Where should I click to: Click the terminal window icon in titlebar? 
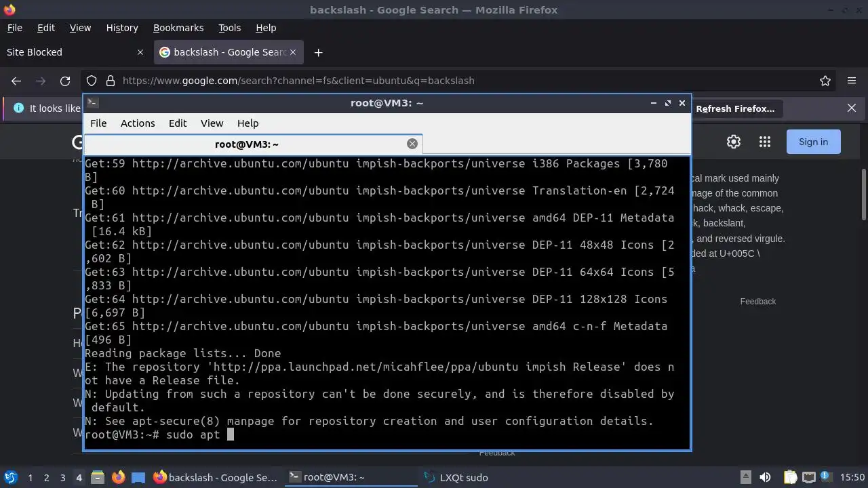pyautogui.click(x=93, y=103)
